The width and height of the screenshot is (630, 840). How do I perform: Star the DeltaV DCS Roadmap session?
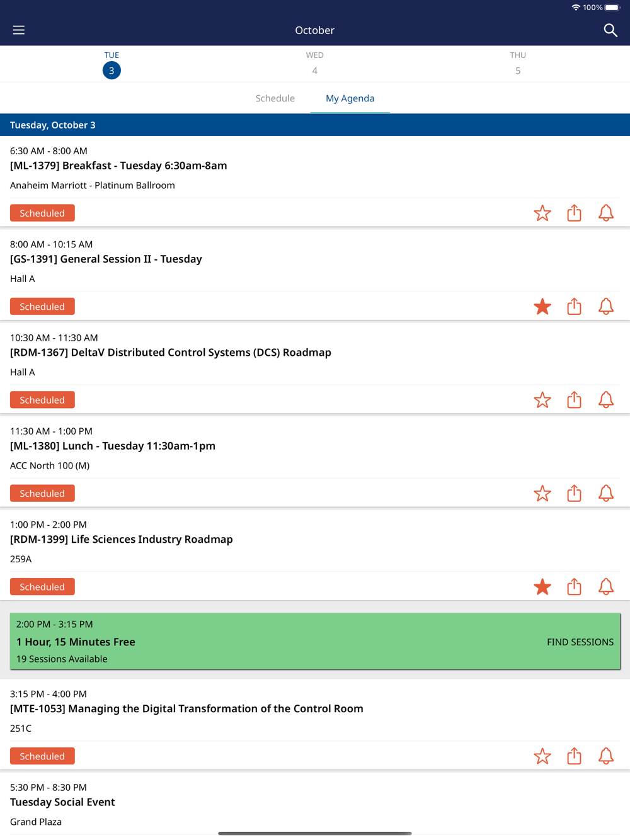click(542, 400)
